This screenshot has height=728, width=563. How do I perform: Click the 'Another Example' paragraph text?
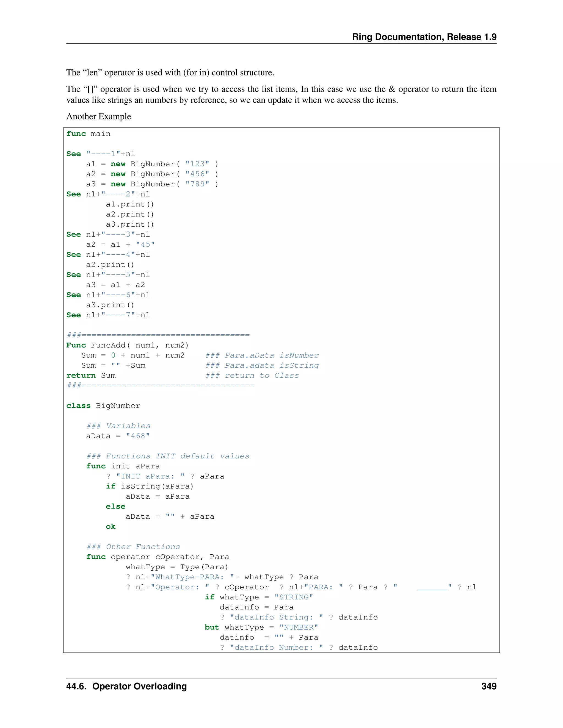(x=98, y=116)
